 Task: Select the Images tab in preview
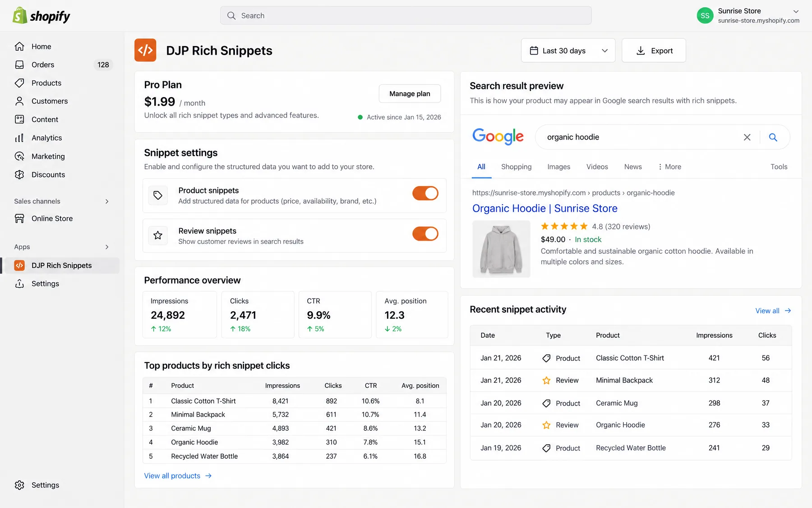click(x=559, y=167)
